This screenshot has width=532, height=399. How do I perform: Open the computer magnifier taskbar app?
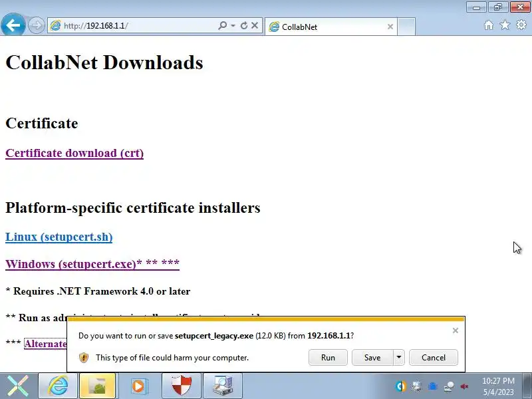[x=223, y=386]
